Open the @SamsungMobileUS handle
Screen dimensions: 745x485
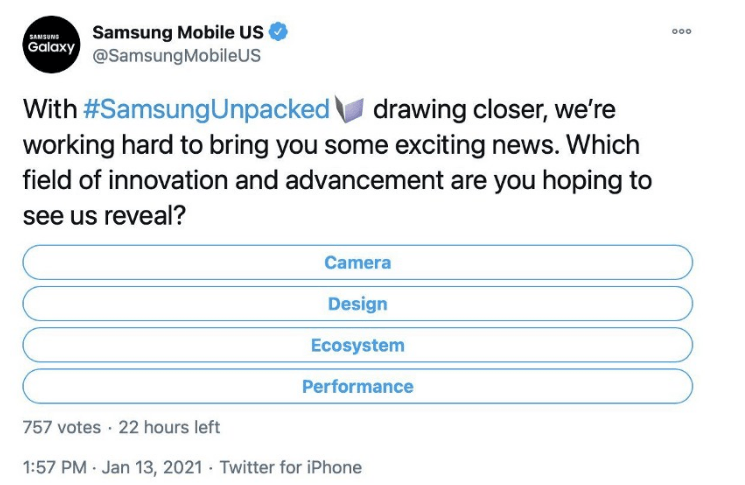pos(176,56)
